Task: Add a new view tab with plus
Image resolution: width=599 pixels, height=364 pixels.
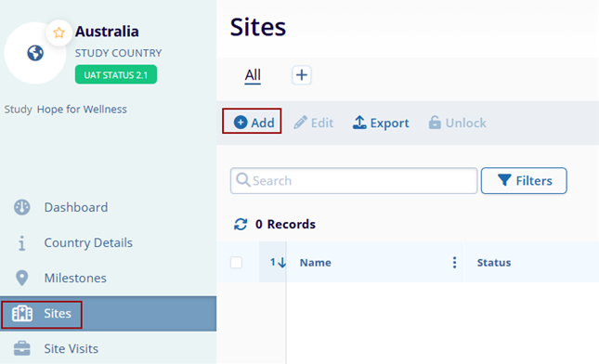Action: [302, 75]
